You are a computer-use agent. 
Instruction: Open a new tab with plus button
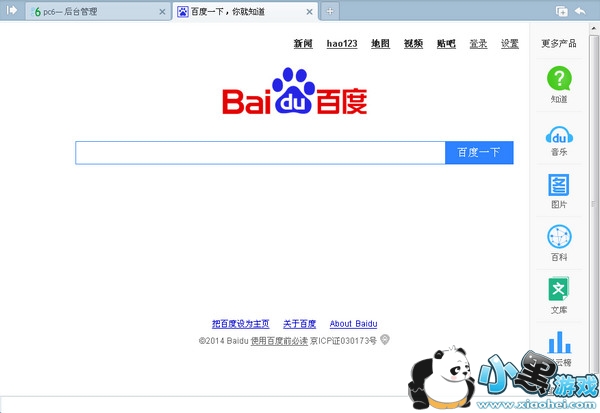pyautogui.click(x=330, y=11)
